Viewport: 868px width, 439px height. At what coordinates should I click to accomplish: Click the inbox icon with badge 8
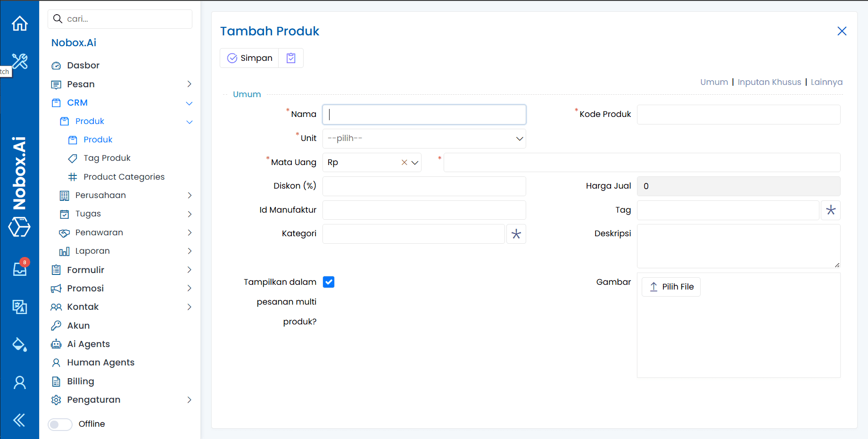(x=19, y=269)
